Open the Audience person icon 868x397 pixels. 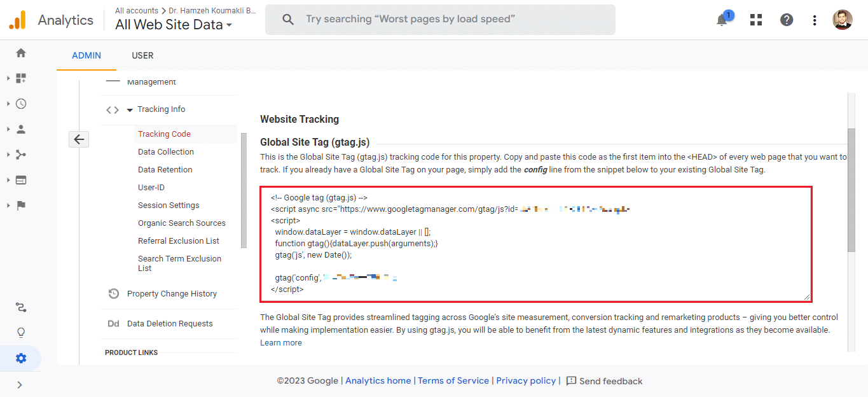click(x=21, y=129)
